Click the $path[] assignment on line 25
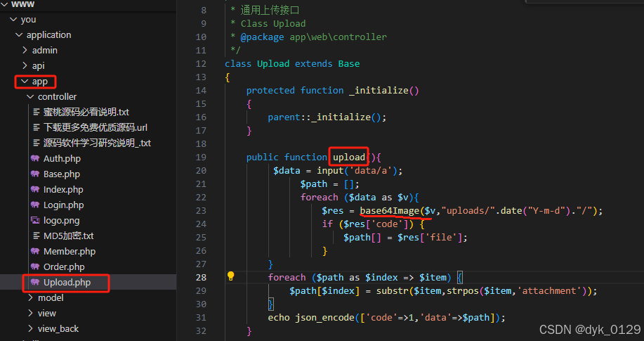Screen dimensions: 644x341 [x=405, y=238]
